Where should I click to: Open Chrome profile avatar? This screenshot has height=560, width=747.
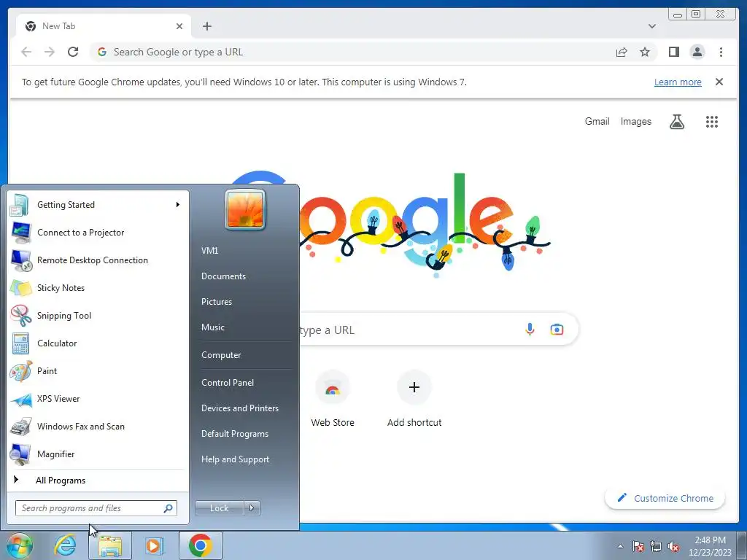click(697, 52)
